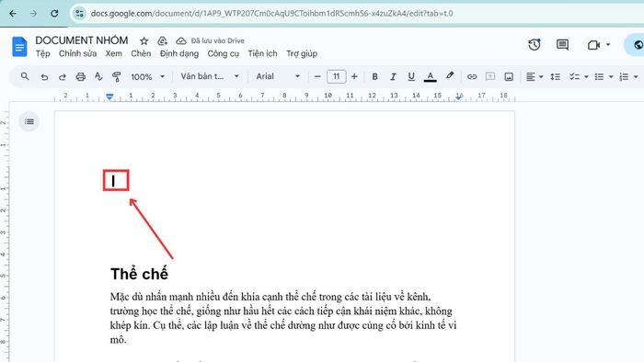644x362 pixels.
Task: Expand the bulleted list dropdown arrow
Action: coord(611,76)
